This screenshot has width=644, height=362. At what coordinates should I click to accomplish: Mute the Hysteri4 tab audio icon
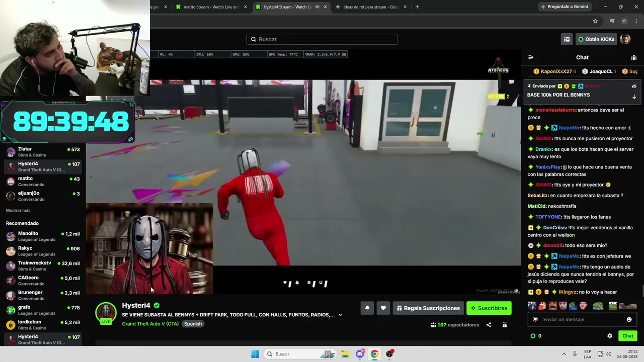click(x=317, y=7)
